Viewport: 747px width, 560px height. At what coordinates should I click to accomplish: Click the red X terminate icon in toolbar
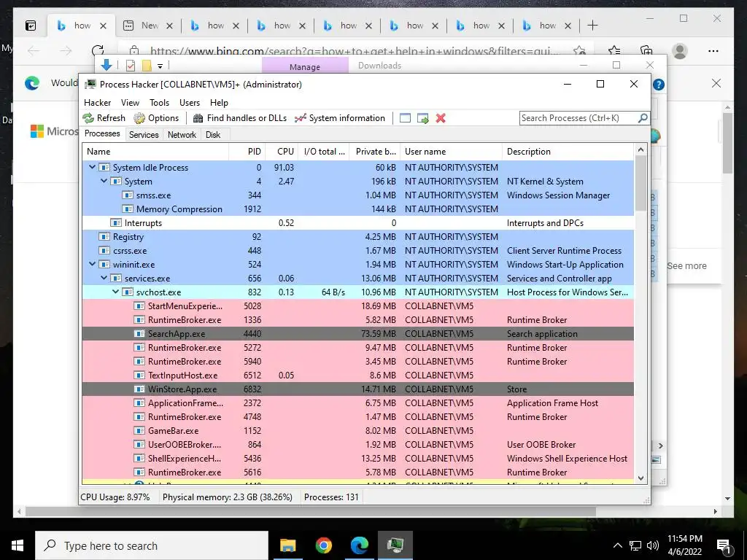point(441,118)
